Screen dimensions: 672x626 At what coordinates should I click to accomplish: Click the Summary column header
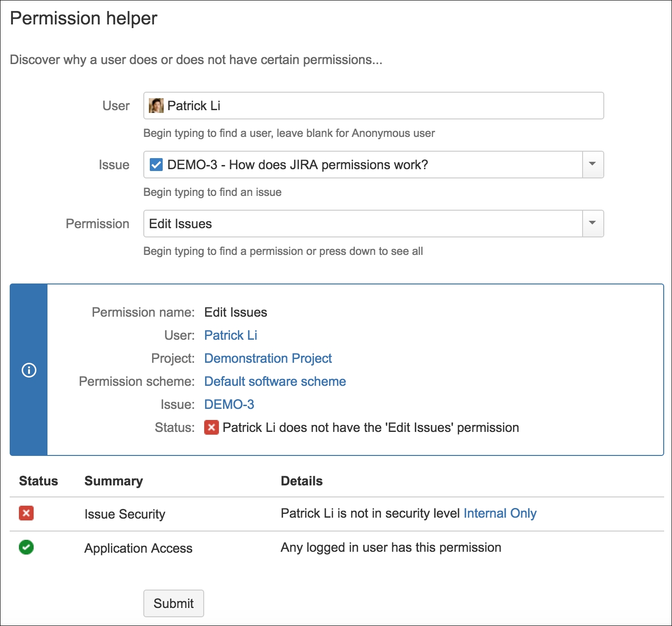click(x=114, y=481)
